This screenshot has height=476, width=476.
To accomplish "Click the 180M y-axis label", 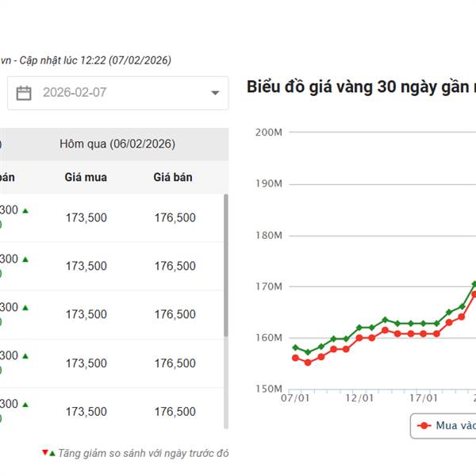I will point(269,236).
